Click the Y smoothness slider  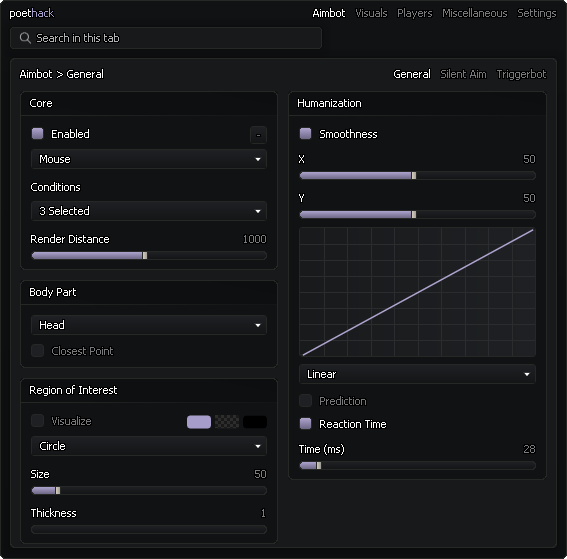[x=417, y=215]
